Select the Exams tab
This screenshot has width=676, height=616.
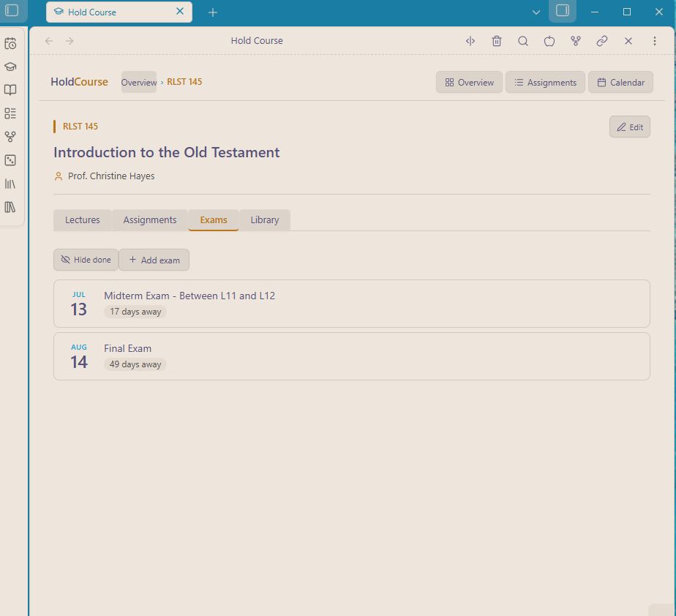click(214, 220)
